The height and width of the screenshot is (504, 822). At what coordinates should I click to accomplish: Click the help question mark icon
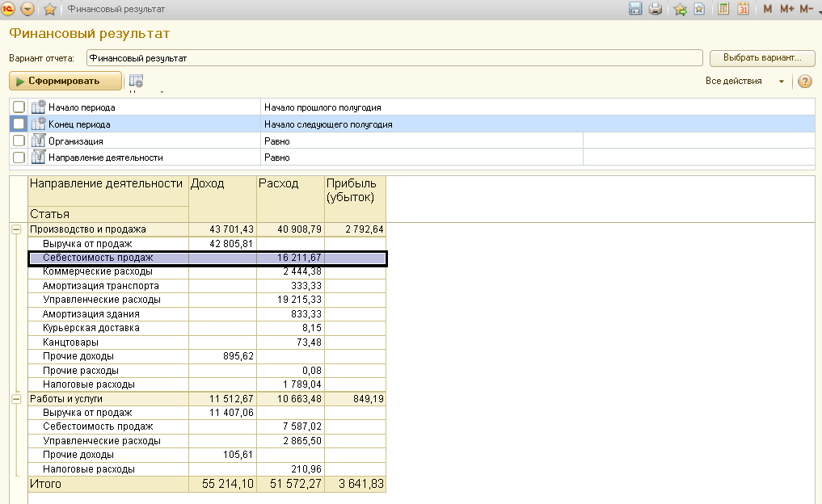point(804,82)
